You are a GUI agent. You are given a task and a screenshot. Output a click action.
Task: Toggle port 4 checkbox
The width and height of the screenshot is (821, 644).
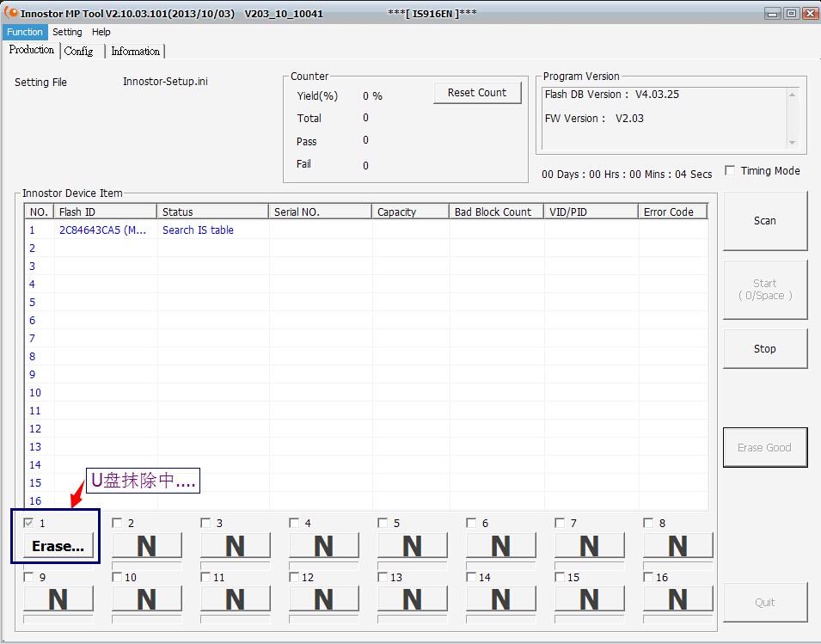click(x=294, y=523)
